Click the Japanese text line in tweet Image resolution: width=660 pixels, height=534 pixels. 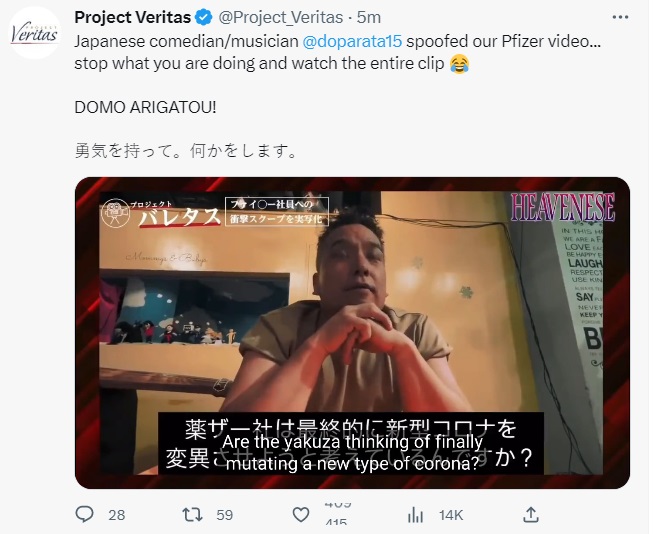coord(186,151)
